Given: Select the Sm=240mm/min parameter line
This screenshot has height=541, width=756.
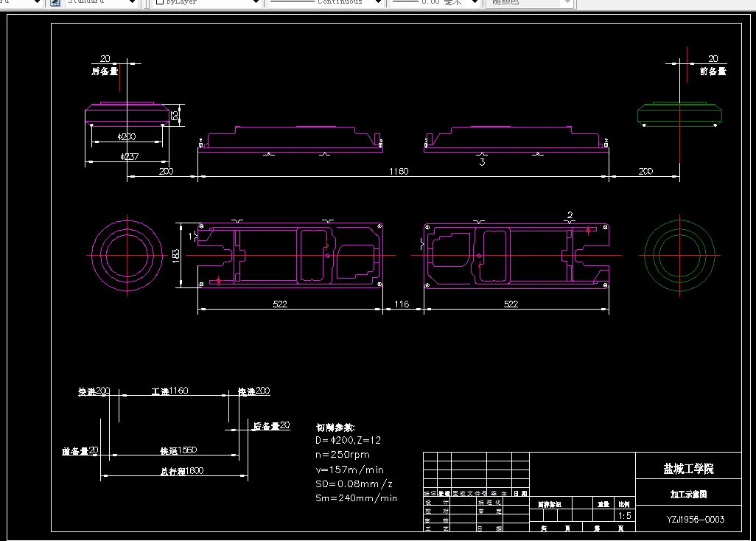Looking at the screenshot, I should (357, 498).
